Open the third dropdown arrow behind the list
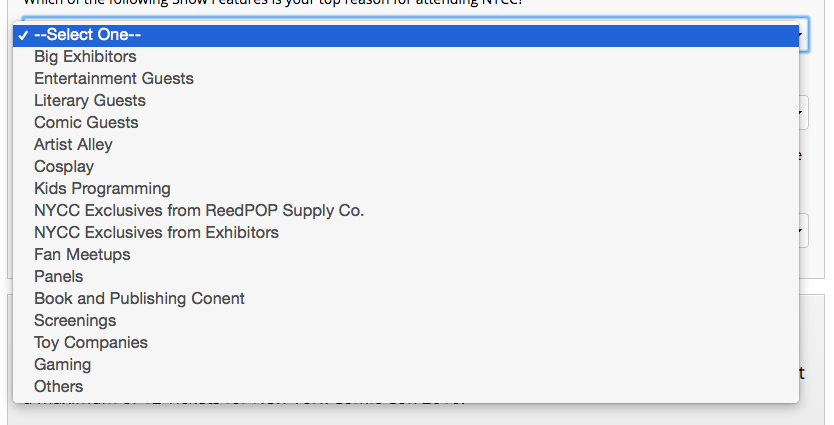 (x=804, y=230)
